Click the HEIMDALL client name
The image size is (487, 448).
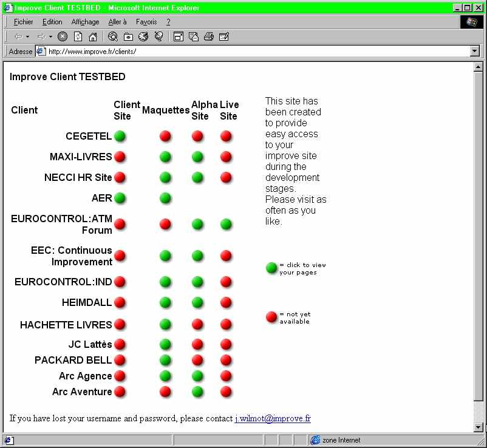pos(87,302)
